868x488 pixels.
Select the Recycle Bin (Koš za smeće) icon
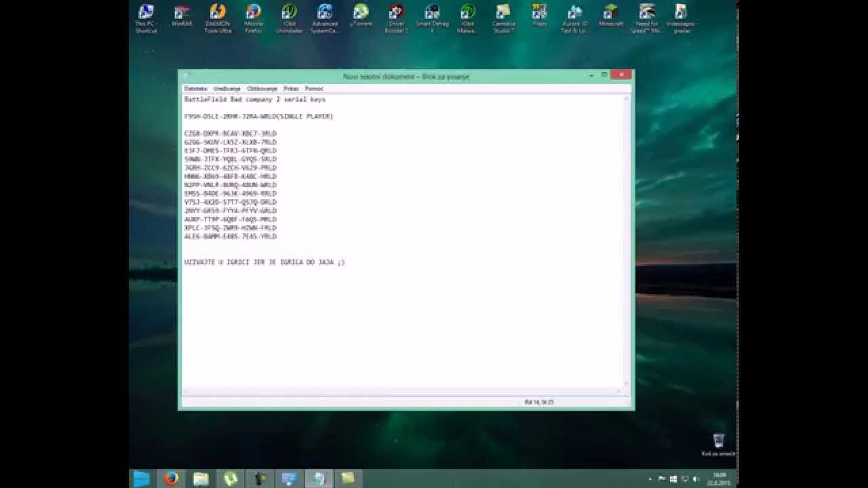click(719, 445)
